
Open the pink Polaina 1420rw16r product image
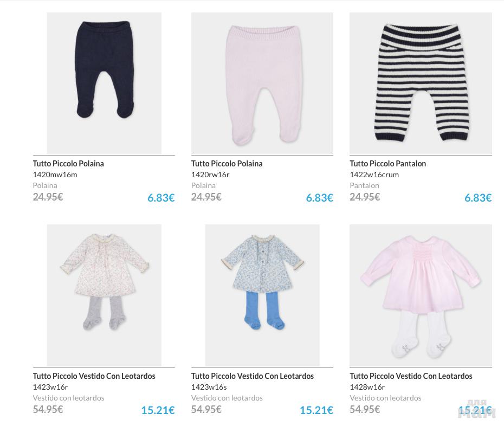click(262, 83)
